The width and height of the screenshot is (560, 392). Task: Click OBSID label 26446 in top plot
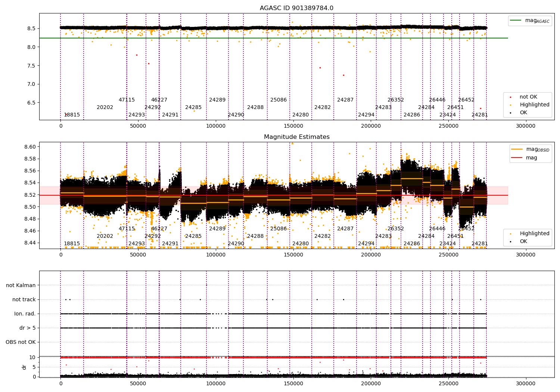437,100
